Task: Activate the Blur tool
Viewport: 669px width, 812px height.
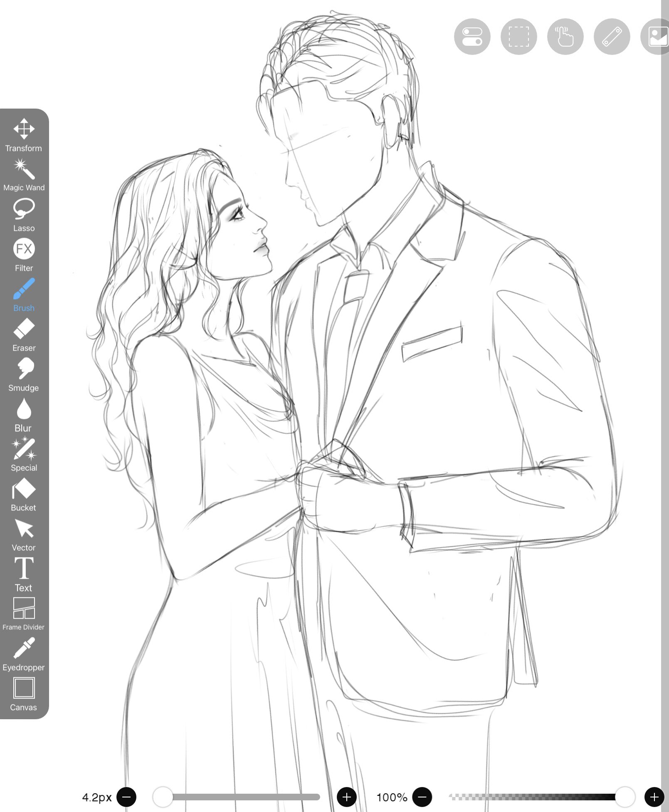Action: (x=24, y=415)
